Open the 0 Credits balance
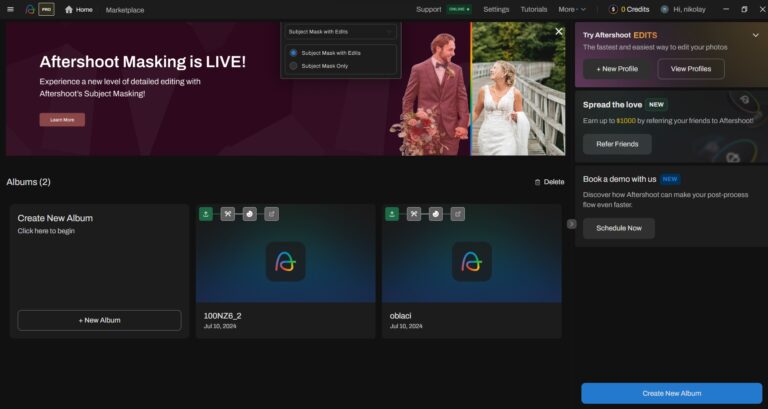768x409 pixels. [635, 9]
